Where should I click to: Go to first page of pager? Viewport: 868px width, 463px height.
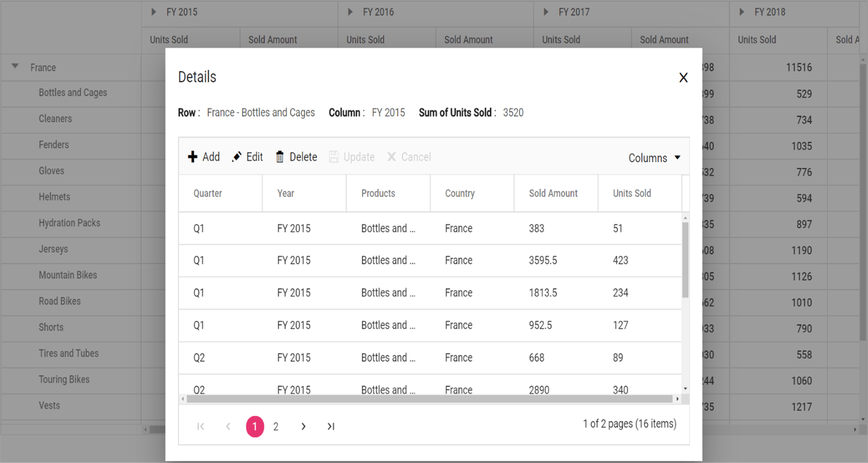(x=200, y=426)
